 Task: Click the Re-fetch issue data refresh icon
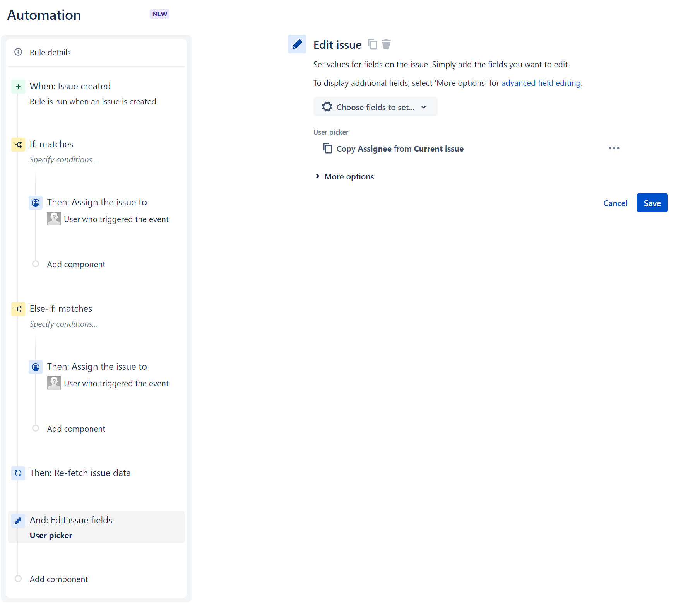18,473
